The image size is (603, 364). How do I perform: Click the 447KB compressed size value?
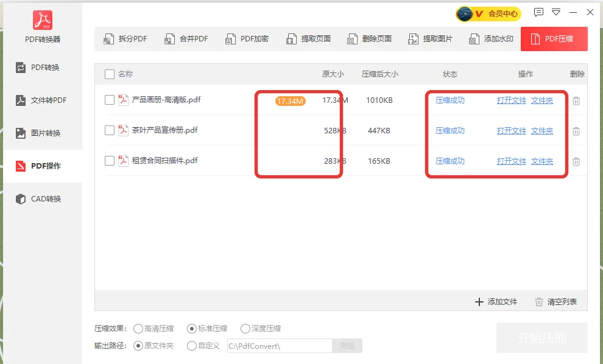point(379,131)
